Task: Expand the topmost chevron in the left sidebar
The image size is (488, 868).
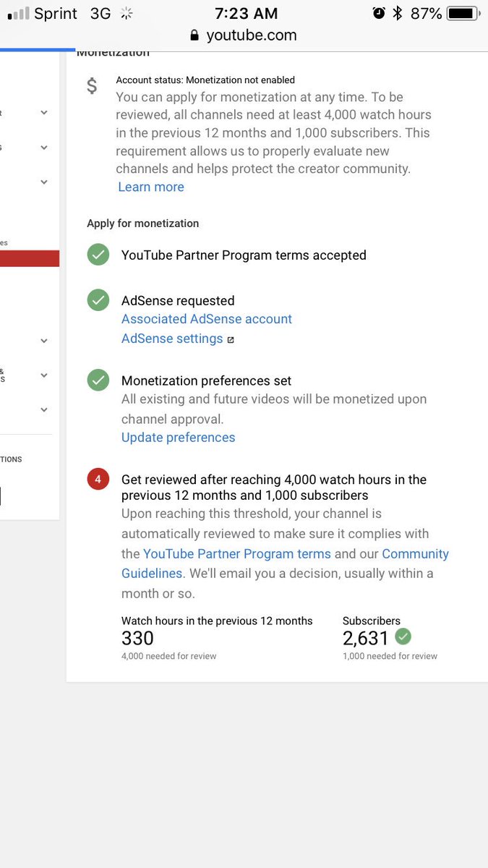Action: pos(44,113)
